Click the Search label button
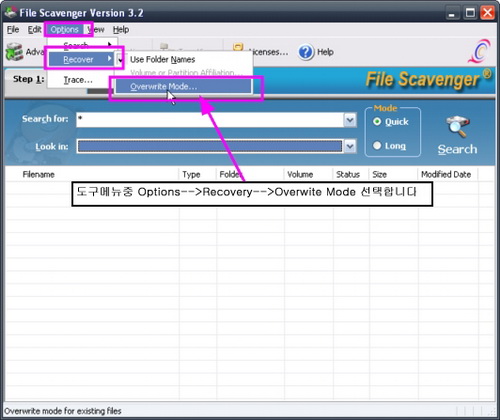 tap(457, 149)
